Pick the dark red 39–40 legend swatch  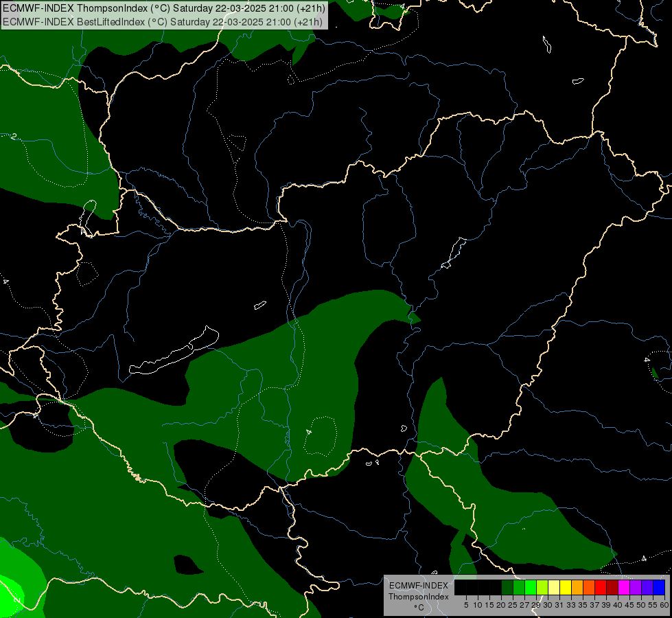(x=612, y=587)
